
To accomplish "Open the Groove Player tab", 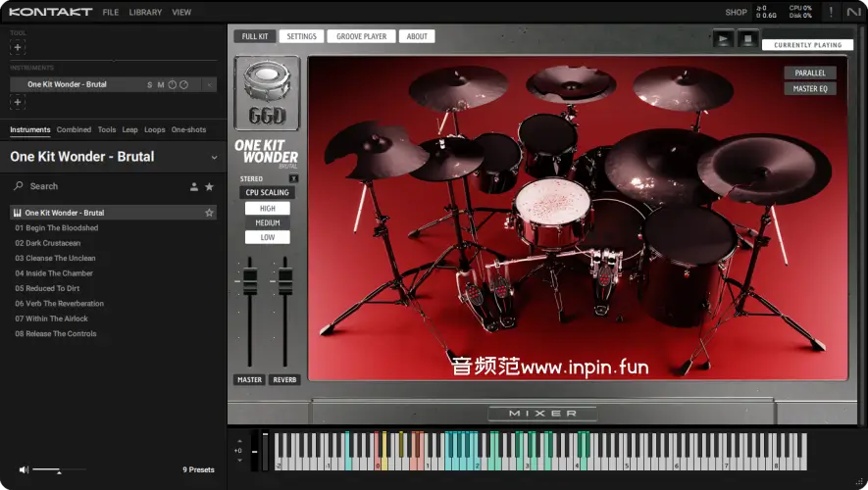I will pyautogui.click(x=362, y=36).
